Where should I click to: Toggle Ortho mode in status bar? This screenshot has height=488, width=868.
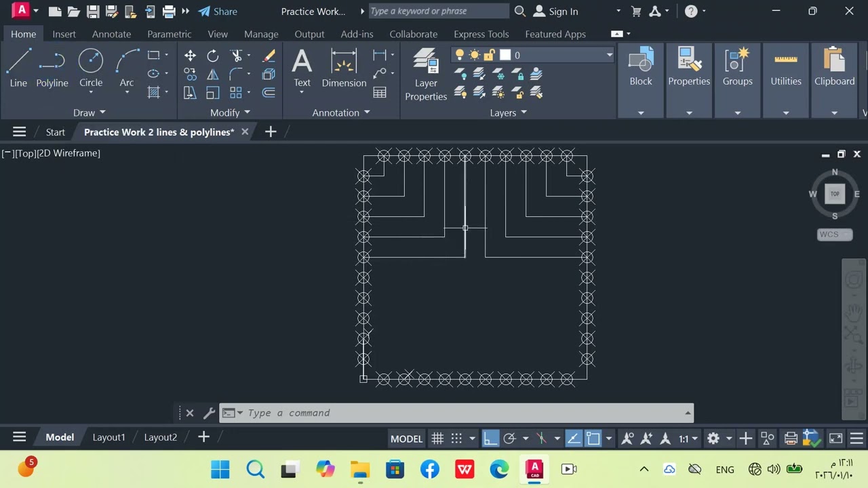pos(490,439)
